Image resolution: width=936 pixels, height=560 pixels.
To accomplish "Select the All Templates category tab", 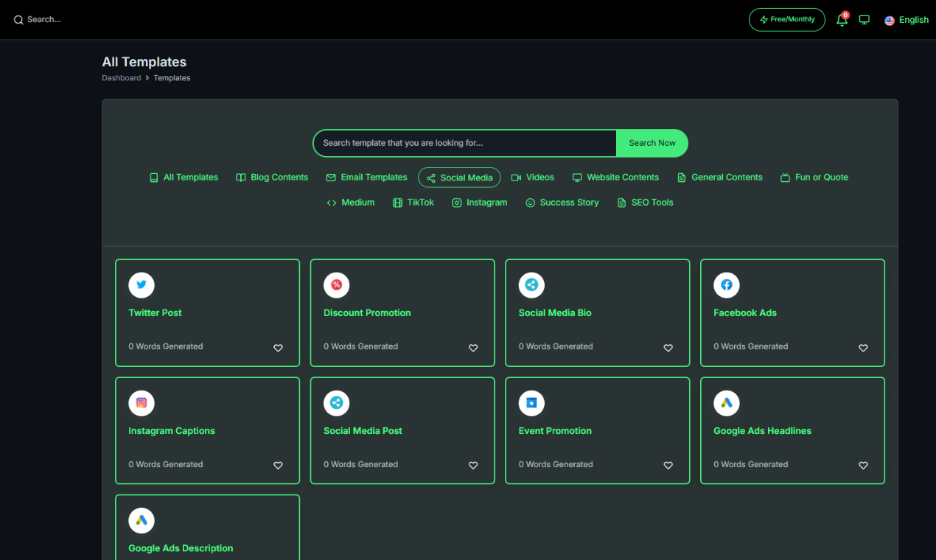I will pos(184,178).
